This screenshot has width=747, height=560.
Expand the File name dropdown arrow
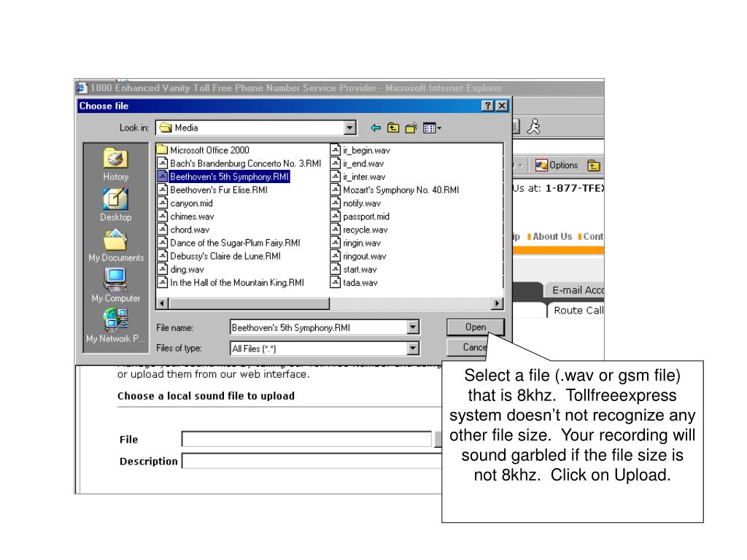point(413,327)
